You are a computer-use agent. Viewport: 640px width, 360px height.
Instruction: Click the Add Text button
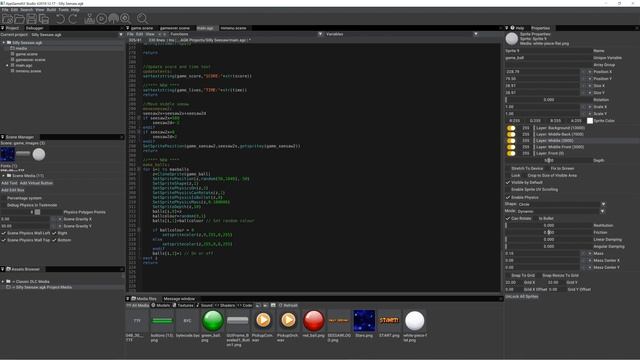(9, 183)
